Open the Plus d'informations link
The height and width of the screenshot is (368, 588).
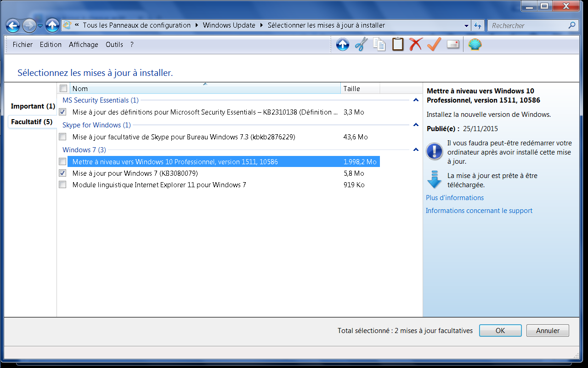click(455, 198)
